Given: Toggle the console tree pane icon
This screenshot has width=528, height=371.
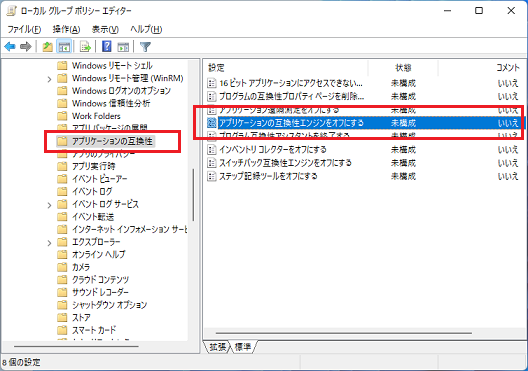Looking at the screenshot, I should pos(64,46).
